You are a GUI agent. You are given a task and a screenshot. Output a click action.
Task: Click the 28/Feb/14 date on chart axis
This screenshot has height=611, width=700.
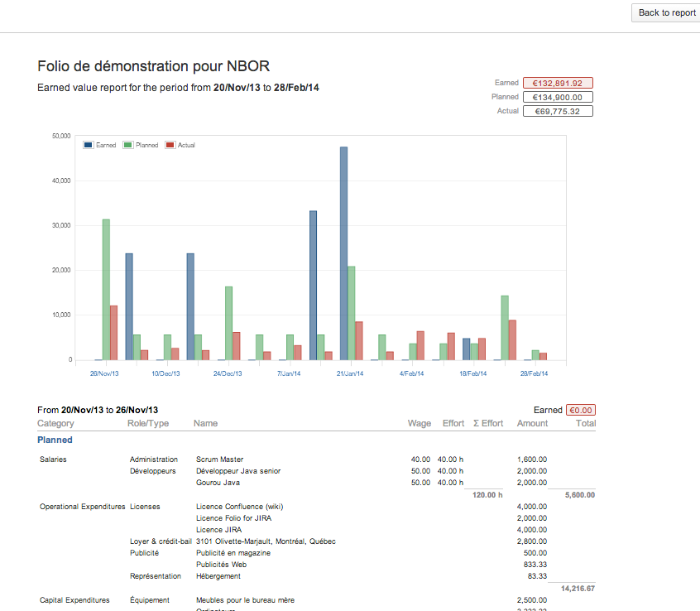tap(534, 373)
